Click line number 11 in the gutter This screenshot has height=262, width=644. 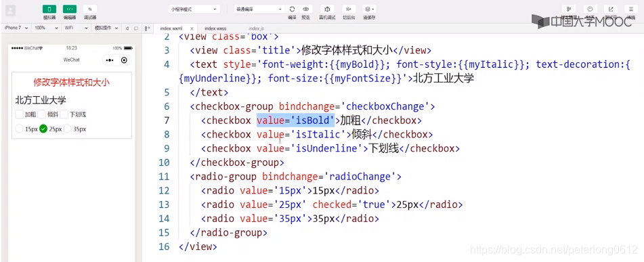point(164,177)
